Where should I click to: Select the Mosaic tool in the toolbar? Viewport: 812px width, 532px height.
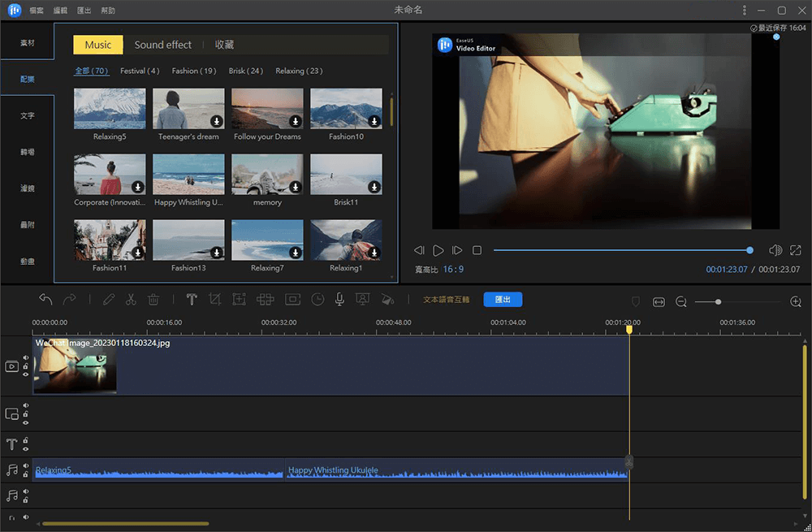coord(265,301)
